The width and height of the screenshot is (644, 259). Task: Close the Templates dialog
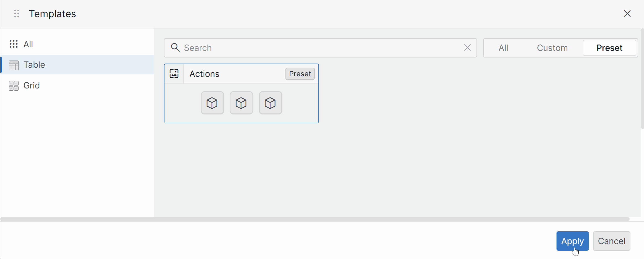[x=627, y=14]
